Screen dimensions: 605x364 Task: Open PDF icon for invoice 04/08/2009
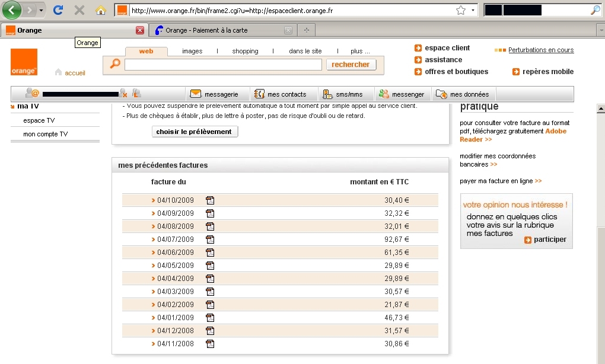point(210,226)
